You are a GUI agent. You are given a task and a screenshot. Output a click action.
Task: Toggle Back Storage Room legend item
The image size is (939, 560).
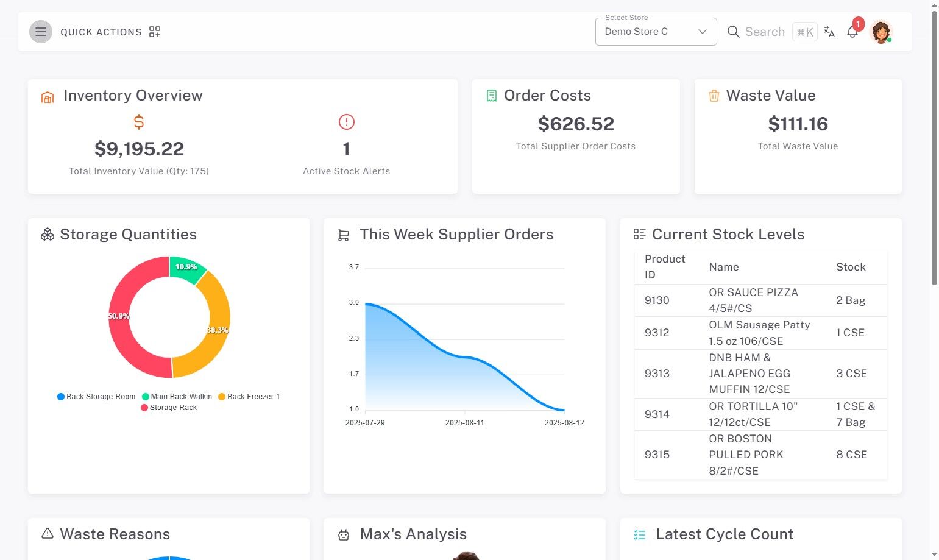(x=96, y=397)
